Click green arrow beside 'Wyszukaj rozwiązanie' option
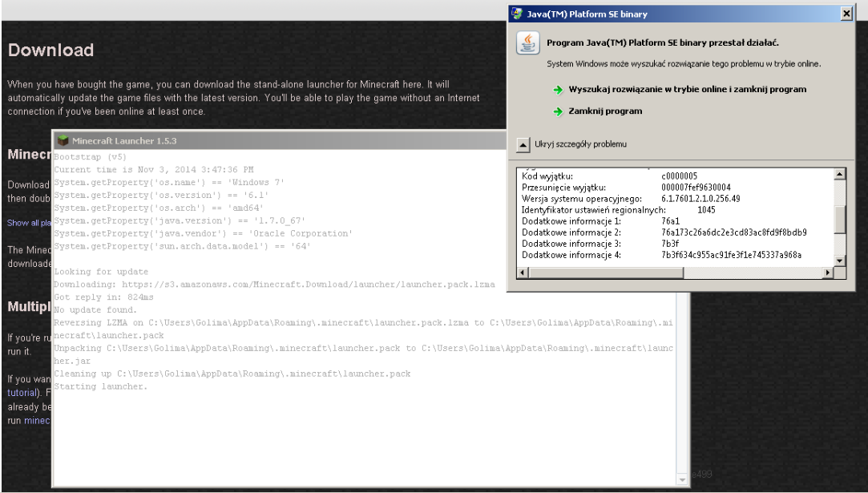The image size is (868, 493). (558, 90)
